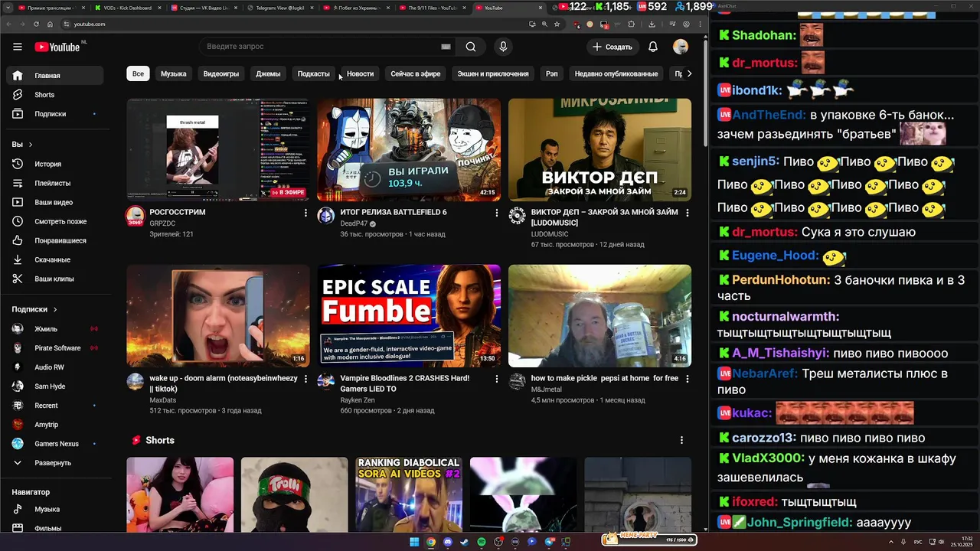Click the Создать button
Screen dimensions: 980x551
[x=612, y=47]
